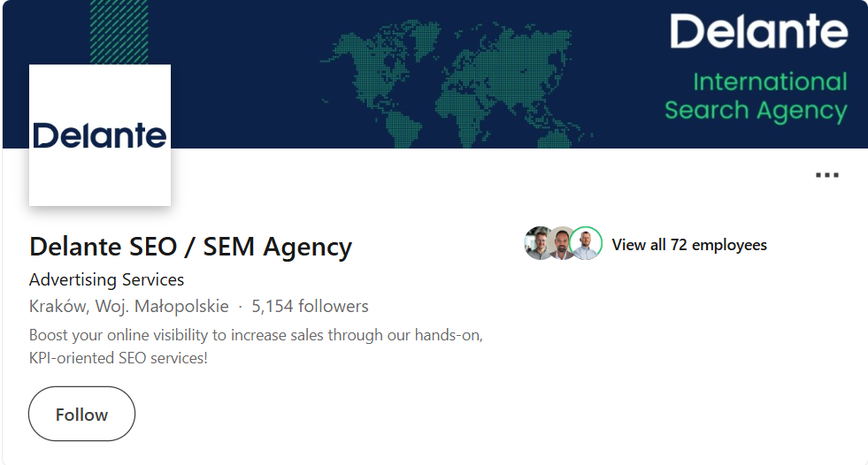Click the 5,154 followers count

click(310, 307)
